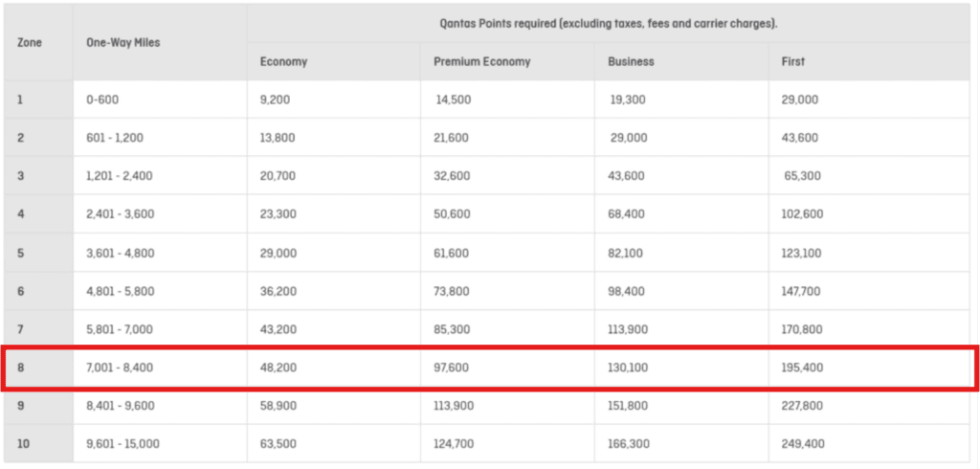Viewport: 980px width, 469px height.
Task: Click the 43,600 First value in zone 2
Action: [799, 138]
